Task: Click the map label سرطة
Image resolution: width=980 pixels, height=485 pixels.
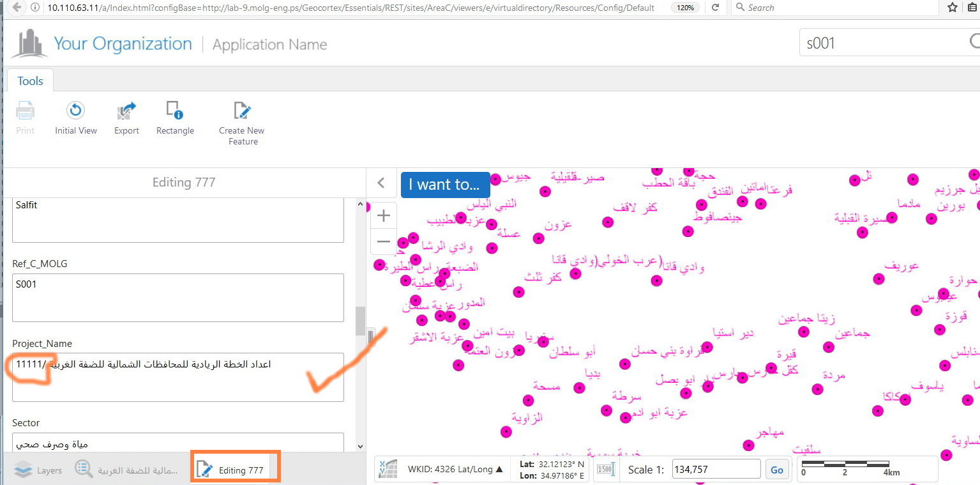Action: pos(627,396)
